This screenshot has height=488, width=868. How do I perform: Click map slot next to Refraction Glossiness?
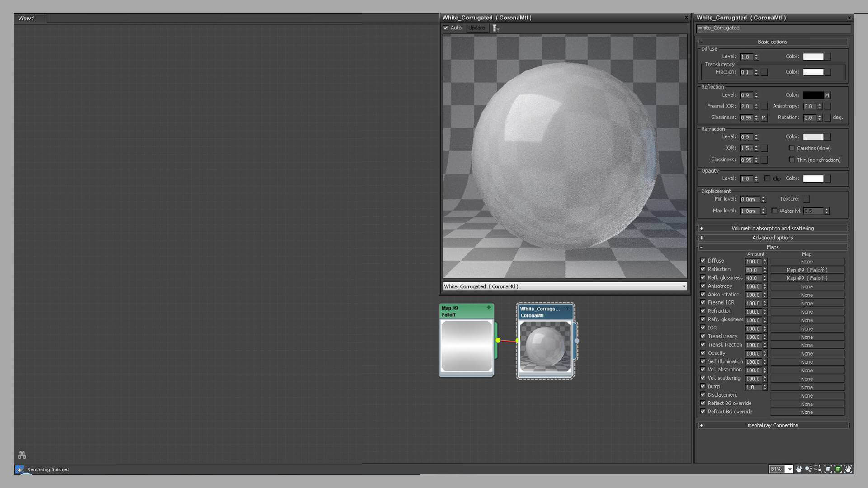click(x=764, y=160)
